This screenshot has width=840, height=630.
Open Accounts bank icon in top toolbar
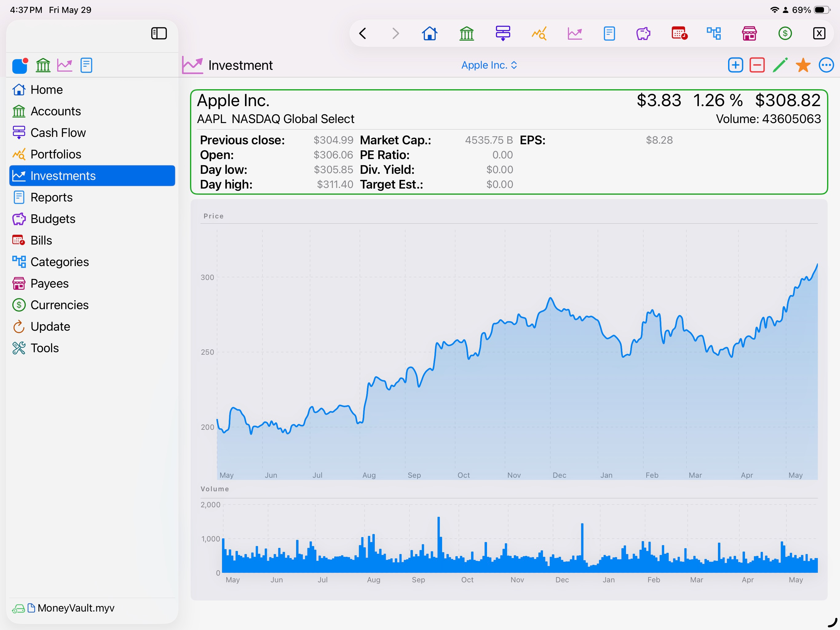(466, 34)
